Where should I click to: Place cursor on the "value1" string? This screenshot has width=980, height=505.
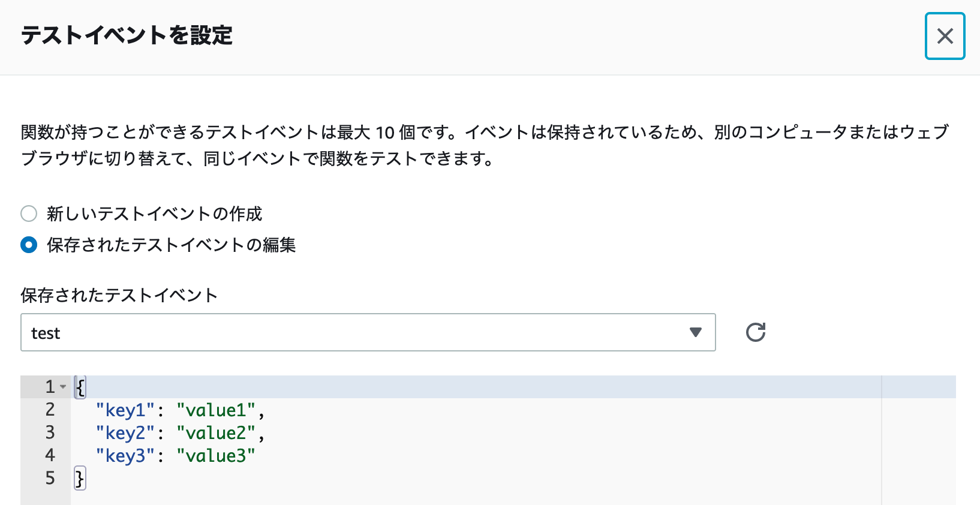point(216,410)
